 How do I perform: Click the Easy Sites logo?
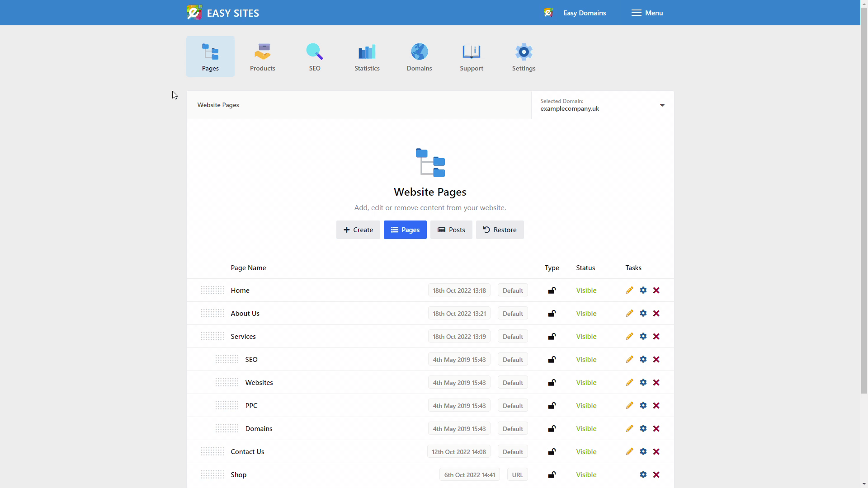tap(223, 13)
